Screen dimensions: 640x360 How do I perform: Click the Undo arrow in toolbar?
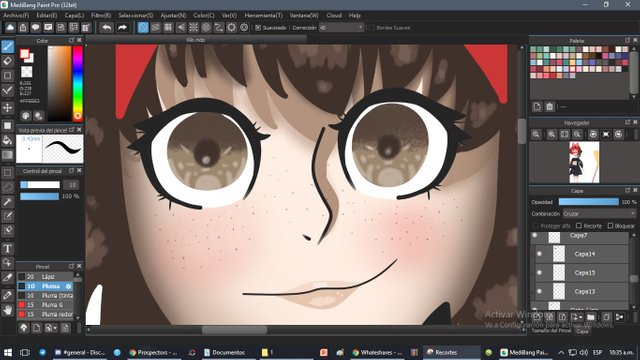(107, 28)
